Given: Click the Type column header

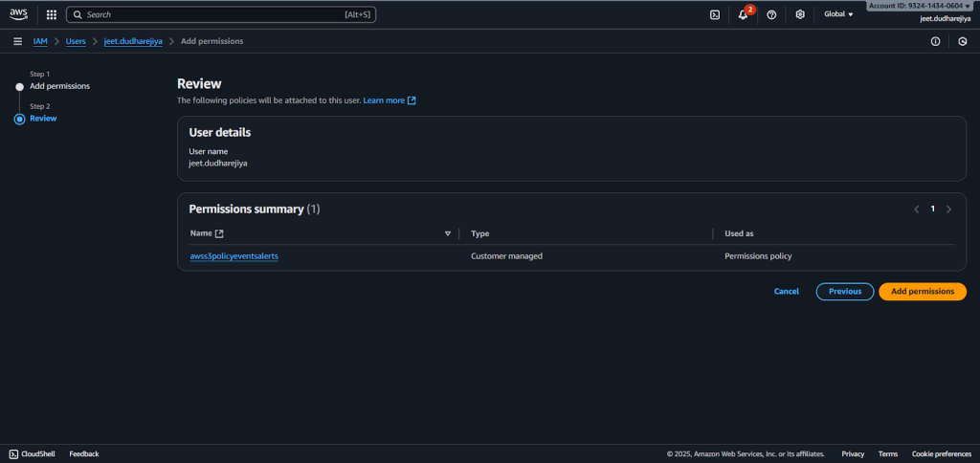Looking at the screenshot, I should pos(480,233).
